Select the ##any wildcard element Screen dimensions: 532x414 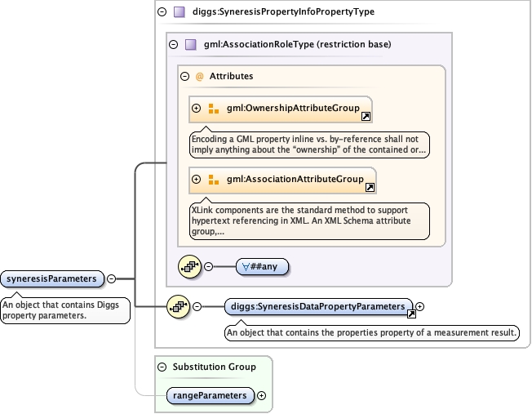(x=262, y=266)
